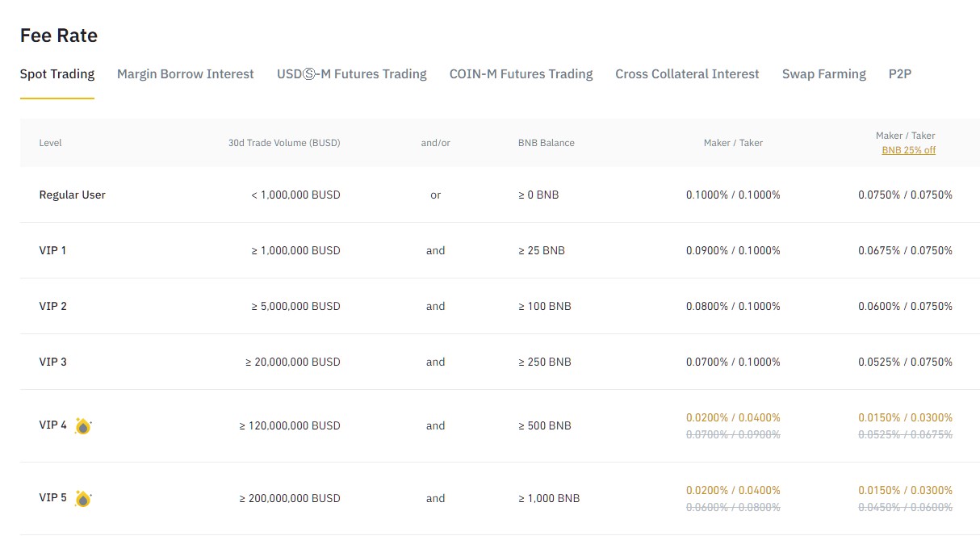980x536 pixels.
Task: Click the BNB Balance column header
Action: pos(547,143)
